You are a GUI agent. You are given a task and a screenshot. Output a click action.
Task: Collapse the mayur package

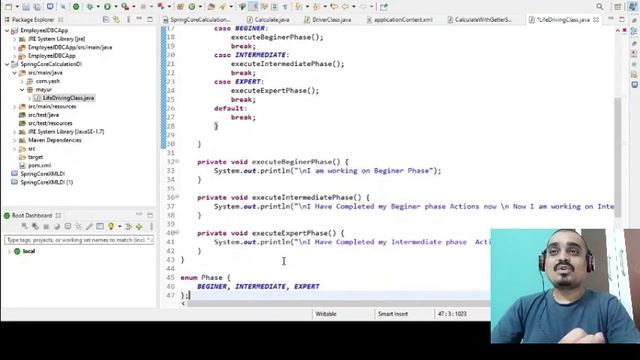point(22,90)
